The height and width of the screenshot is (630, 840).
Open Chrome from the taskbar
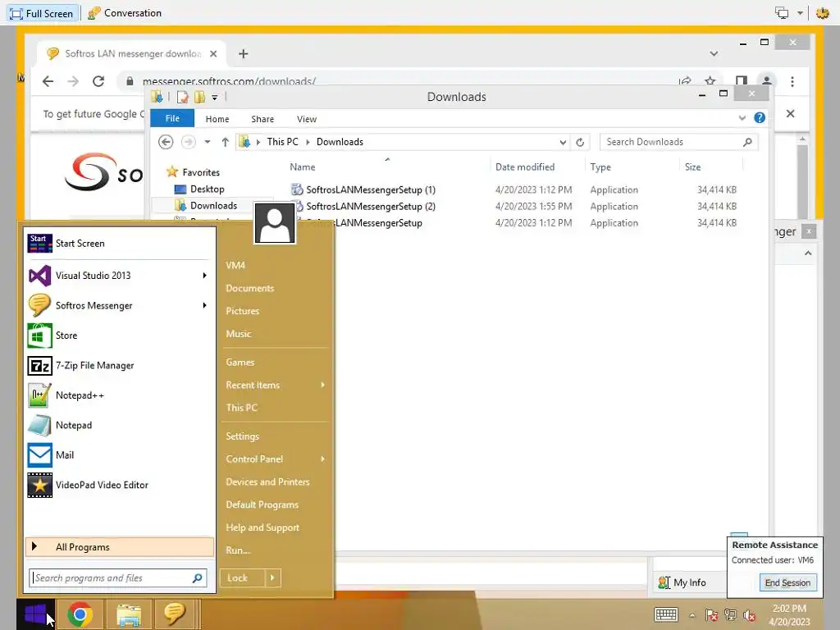(80, 614)
